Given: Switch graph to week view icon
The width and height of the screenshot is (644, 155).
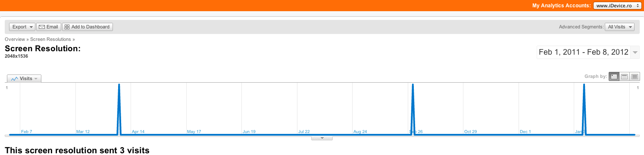Looking at the screenshot, I should pyautogui.click(x=624, y=77).
